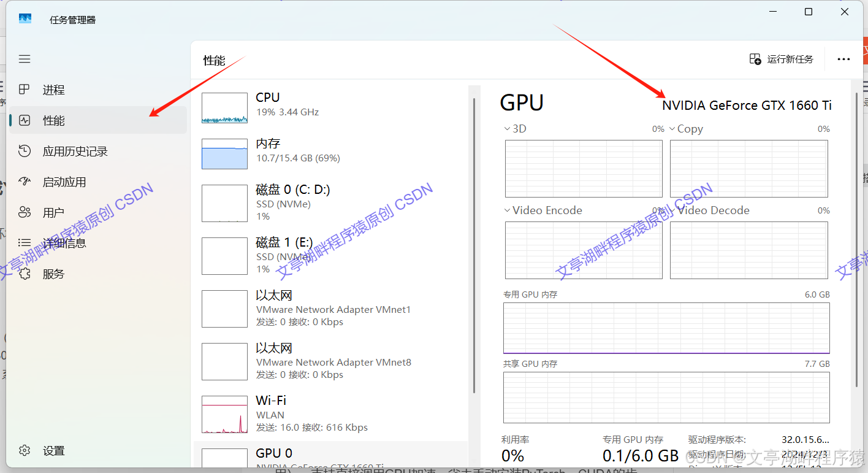This screenshot has width=868, height=473.
Task: Expand the Copy graph engine dropdown
Action: coord(672,129)
